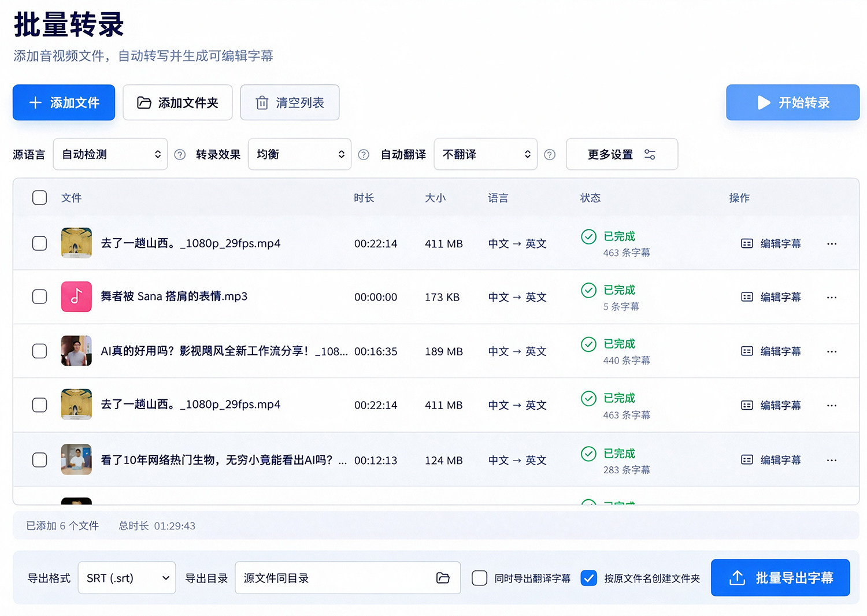Click the 语言 column header
The image size is (867, 616).
click(x=498, y=198)
